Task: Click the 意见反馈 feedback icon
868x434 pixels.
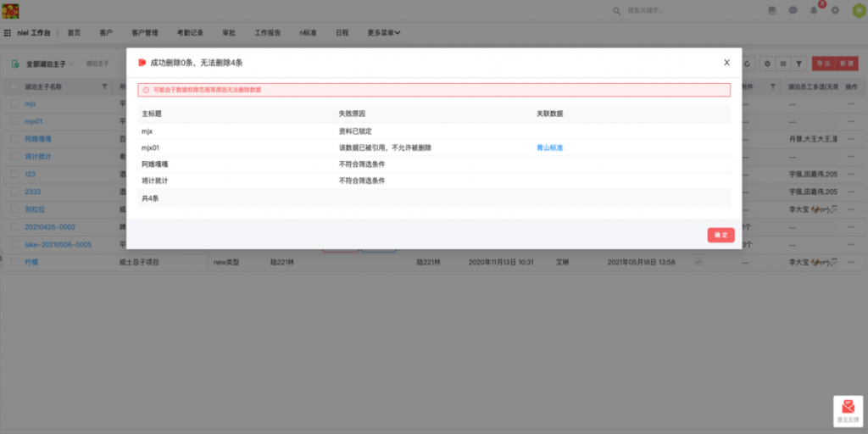Action: pos(848,410)
